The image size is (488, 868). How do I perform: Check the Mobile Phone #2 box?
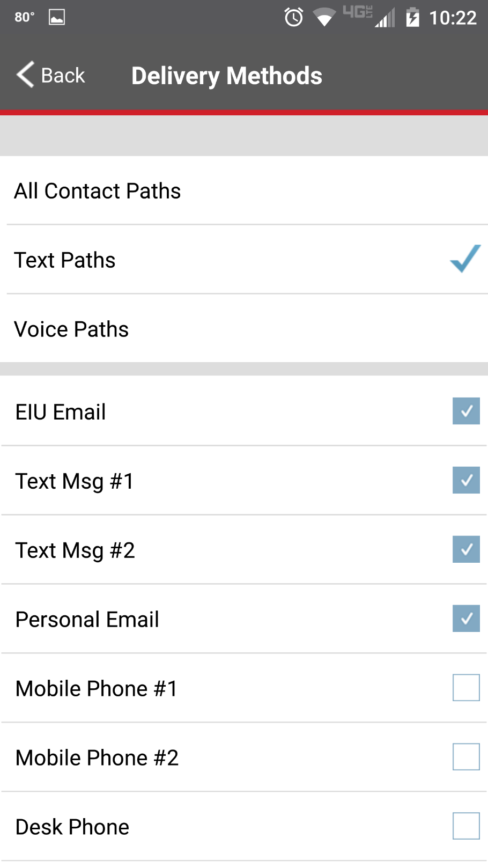click(x=466, y=757)
